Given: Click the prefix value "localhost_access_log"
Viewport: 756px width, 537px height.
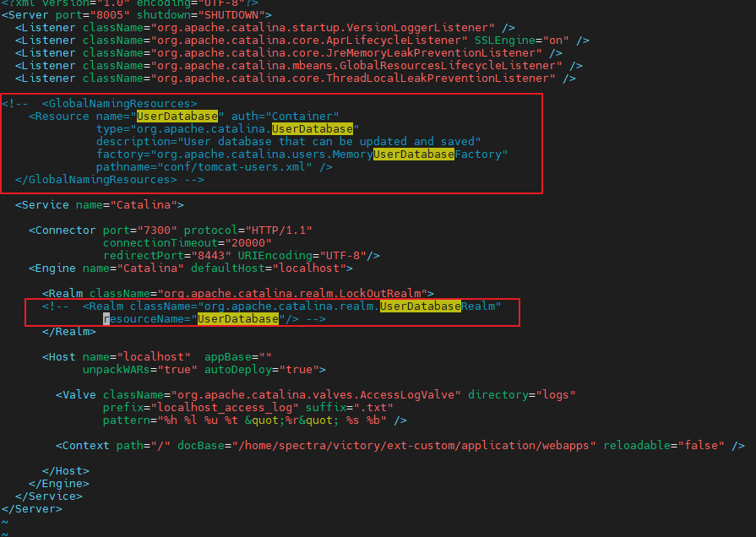Looking at the screenshot, I should (x=225, y=408).
